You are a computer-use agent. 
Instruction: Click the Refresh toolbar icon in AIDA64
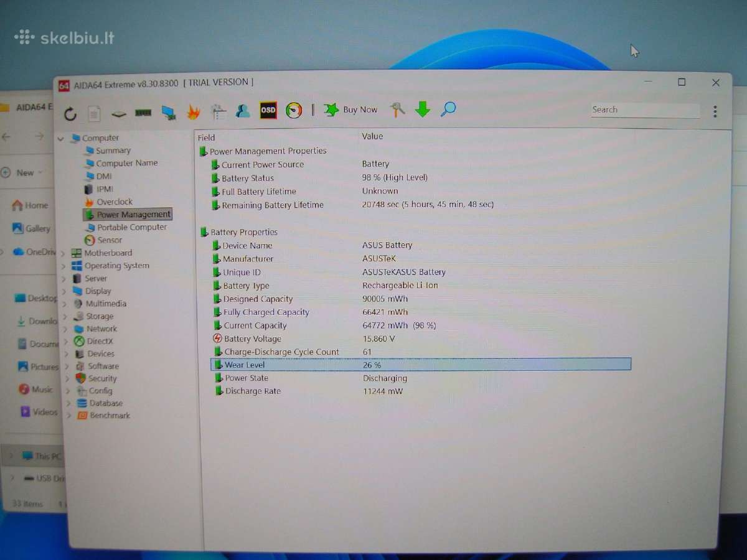[x=70, y=113]
